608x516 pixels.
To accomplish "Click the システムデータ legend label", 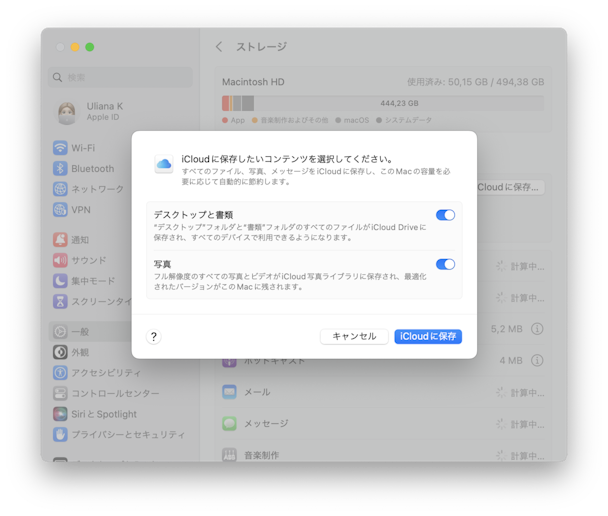I will (x=408, y=120).
